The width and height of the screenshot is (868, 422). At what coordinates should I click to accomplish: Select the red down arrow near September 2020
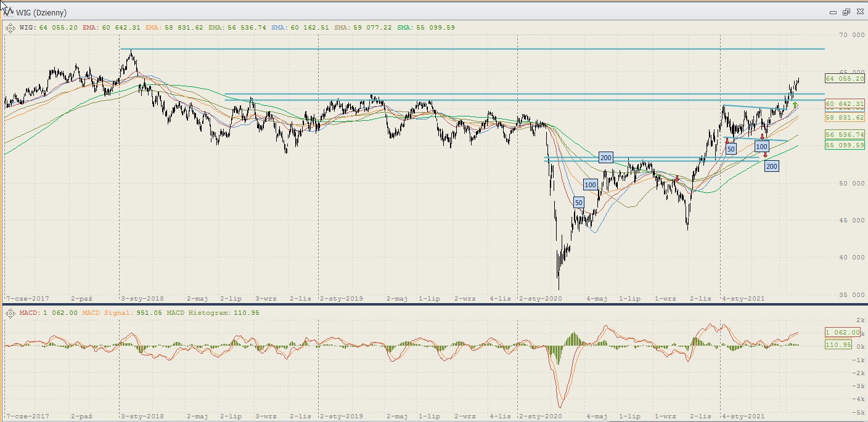[x=677, y=179]
